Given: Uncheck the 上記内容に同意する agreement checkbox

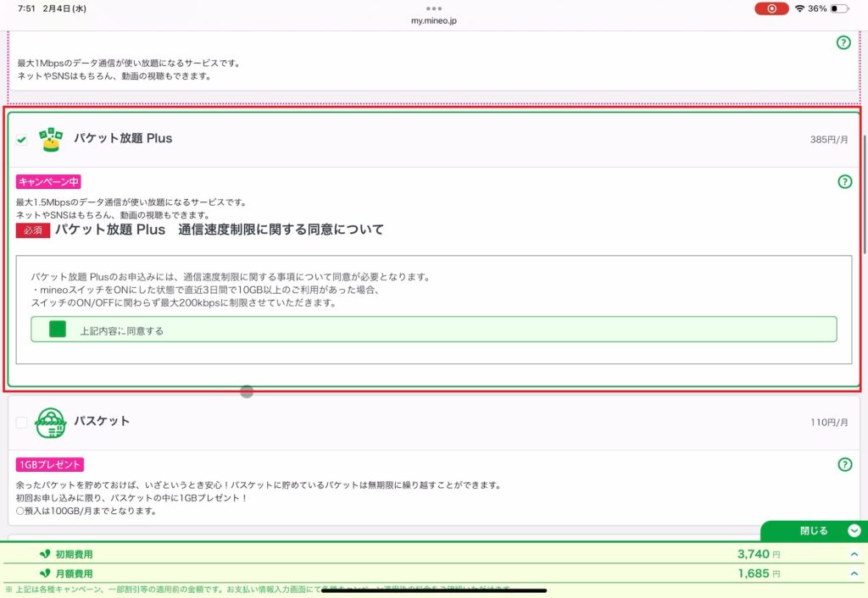Looking at the screenshot, I should pyautogui.click(x=57, y=329).
